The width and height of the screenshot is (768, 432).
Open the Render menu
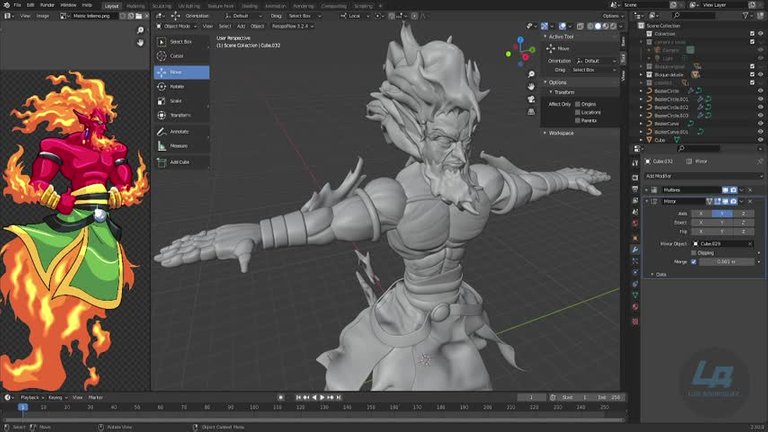(x=47, y=5)
